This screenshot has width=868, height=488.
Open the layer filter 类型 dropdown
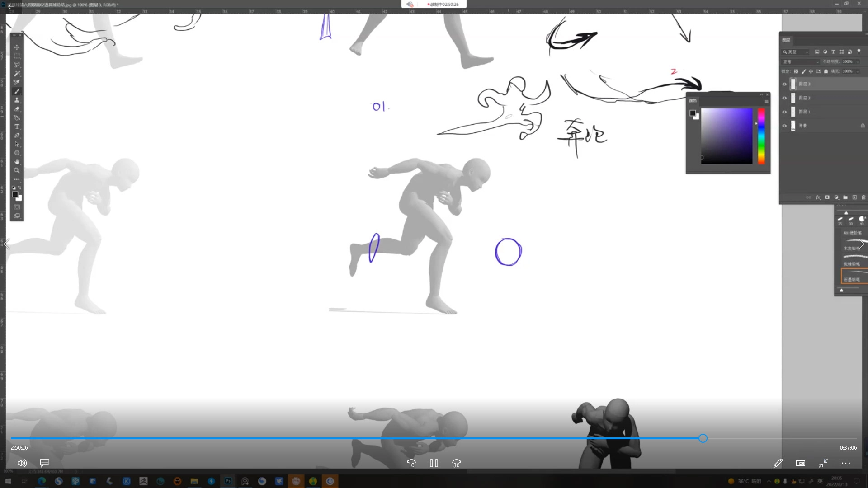(797, 52)
